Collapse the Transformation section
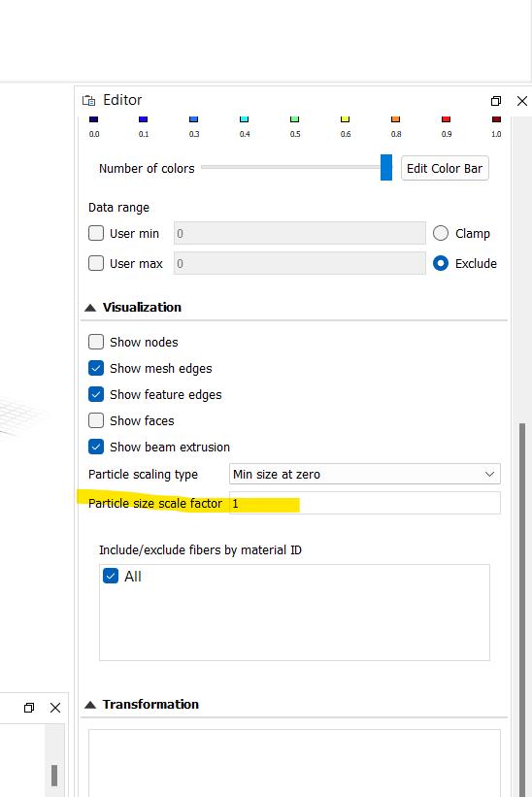 point(90,705)
